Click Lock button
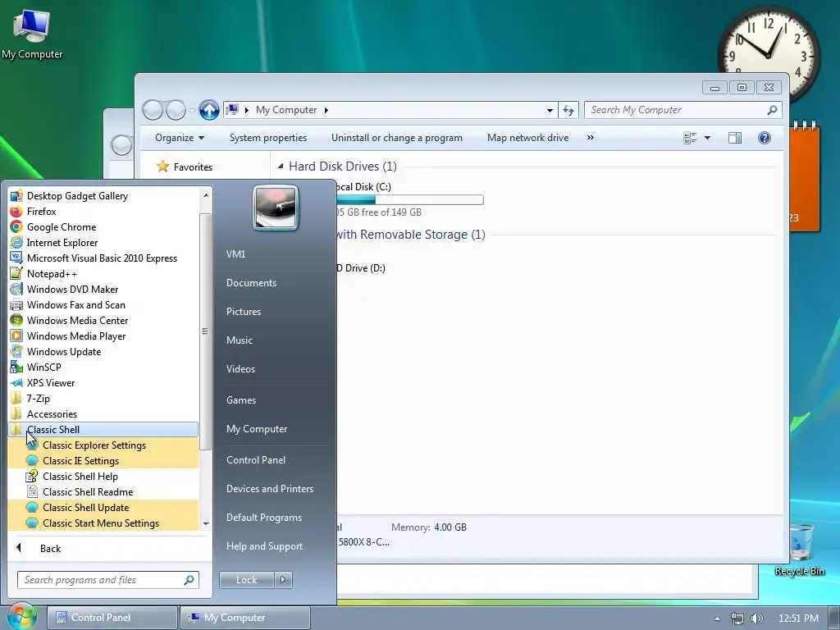This screenshot has height=630, width=840. coord(246,580)
